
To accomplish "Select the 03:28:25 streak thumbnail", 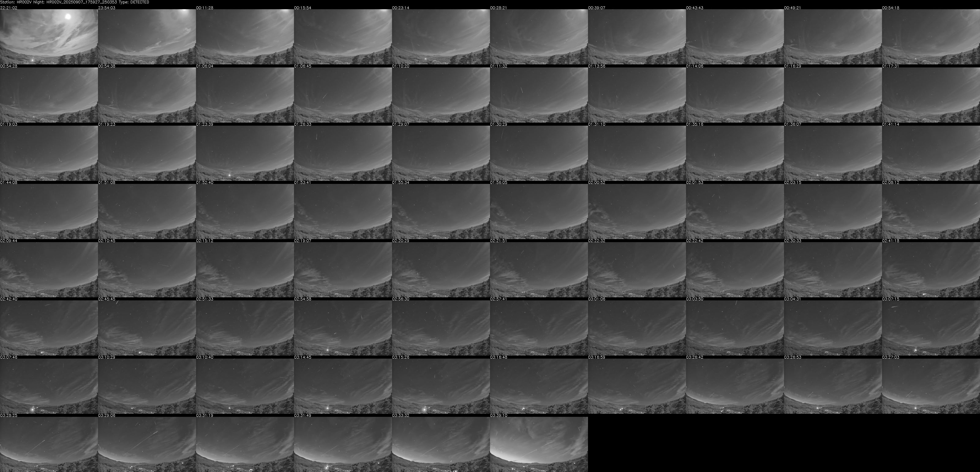I will tap(49, 444).
